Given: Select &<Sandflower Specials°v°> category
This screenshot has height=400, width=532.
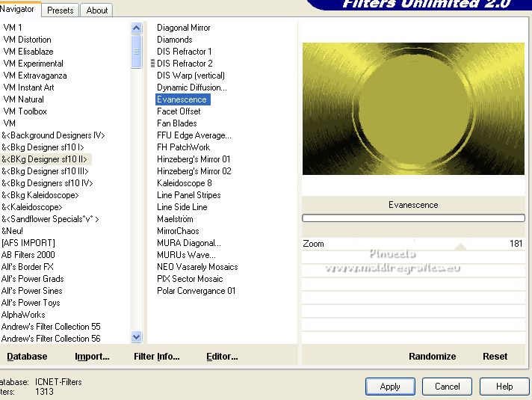Looking at the screenshot, I should click(x=50, y=218).
